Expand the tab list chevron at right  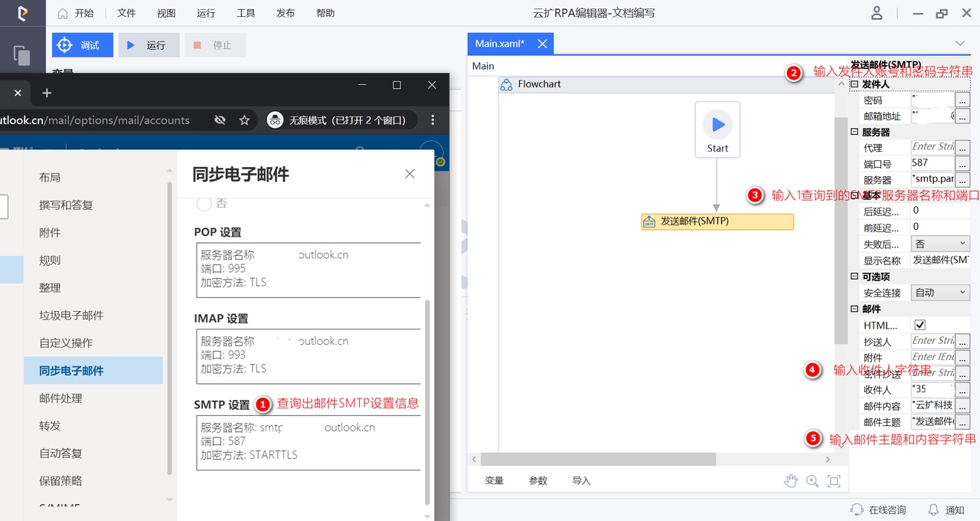pos(960,44)
